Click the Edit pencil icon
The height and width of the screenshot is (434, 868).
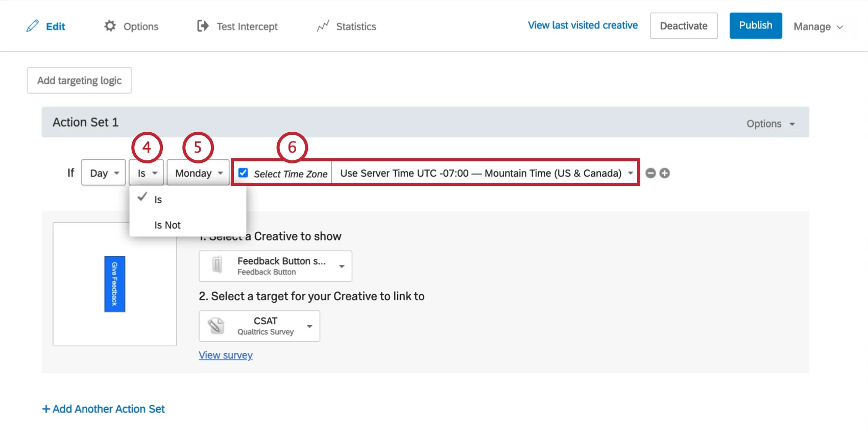[x=33, y=26]
